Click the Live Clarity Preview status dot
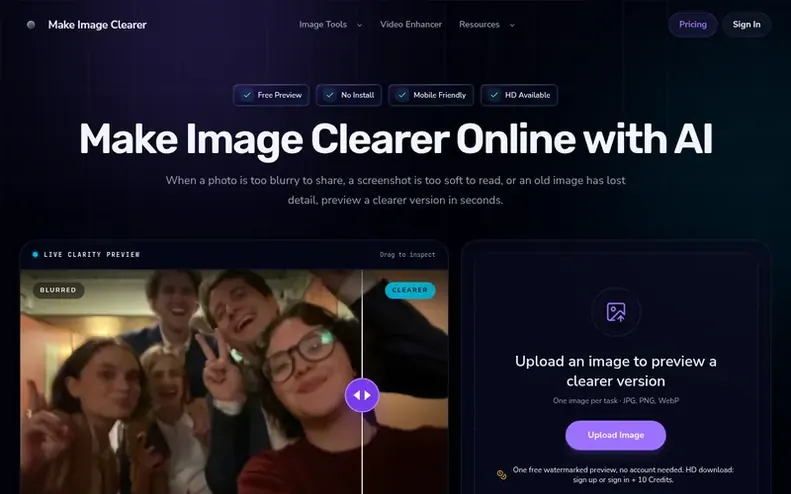The height and width of the screenshot is (494, 791). (x=35, y=254)
